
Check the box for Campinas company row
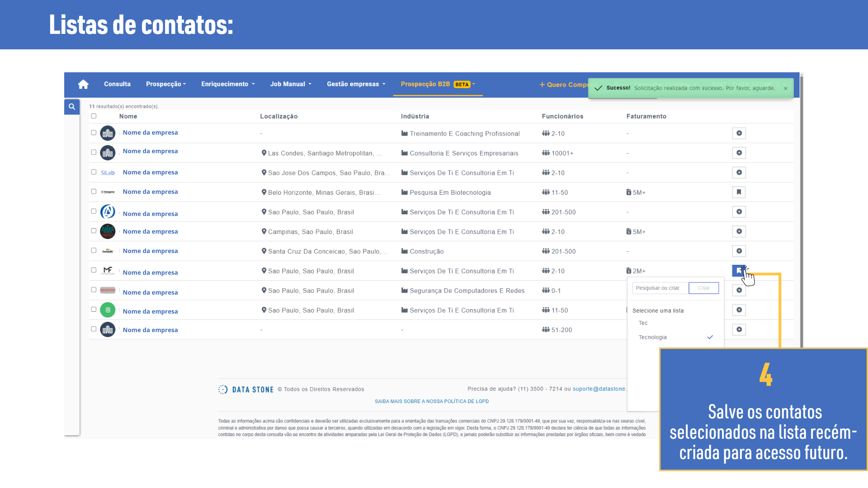(x=94, y=231)
